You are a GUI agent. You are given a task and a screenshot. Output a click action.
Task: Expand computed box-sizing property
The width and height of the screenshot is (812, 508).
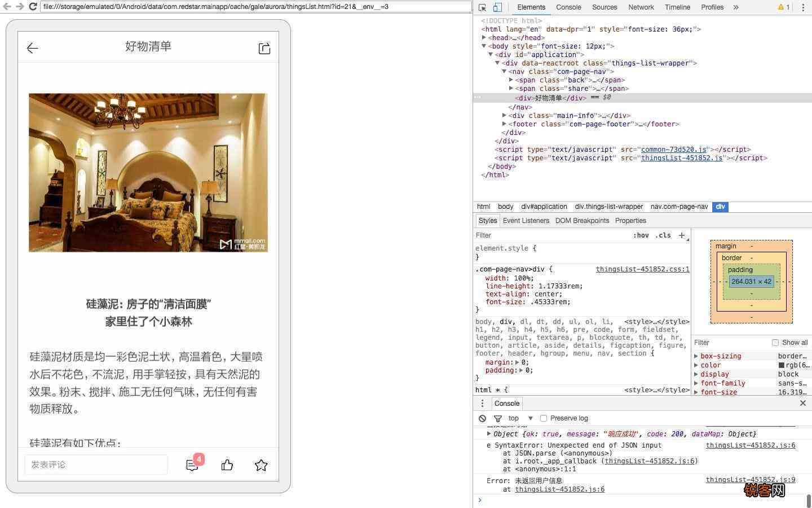point(696,356)
